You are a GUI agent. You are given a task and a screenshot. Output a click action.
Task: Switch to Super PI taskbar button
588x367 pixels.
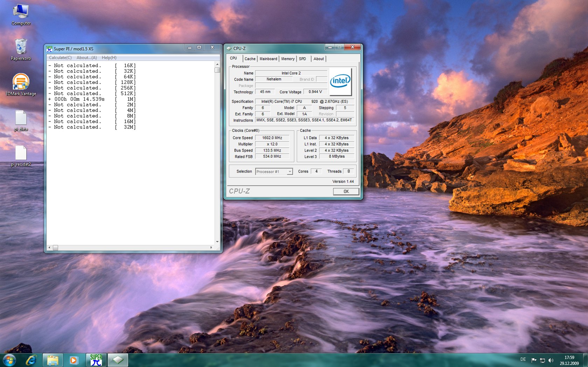pyautogui.click(x=96, y=360)
